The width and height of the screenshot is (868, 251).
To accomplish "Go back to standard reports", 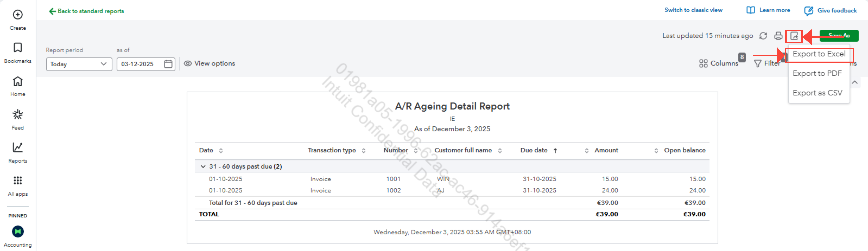I will (x=87, y=11).
